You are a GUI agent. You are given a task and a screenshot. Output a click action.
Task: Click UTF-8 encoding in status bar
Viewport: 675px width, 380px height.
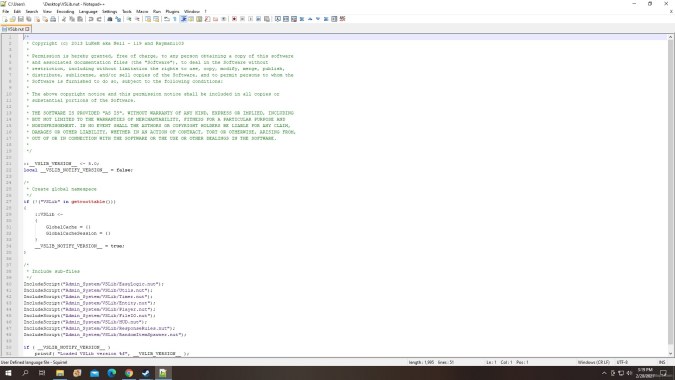(x=622, y=362)
